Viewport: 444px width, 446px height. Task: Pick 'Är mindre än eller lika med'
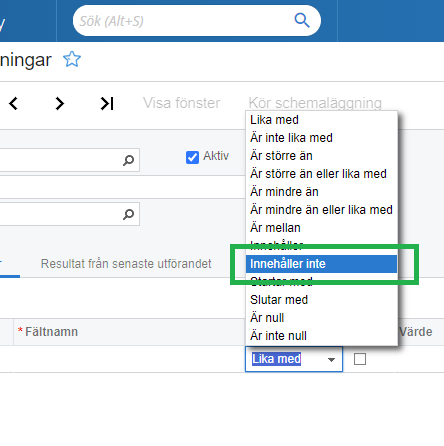tap(322, 210)
